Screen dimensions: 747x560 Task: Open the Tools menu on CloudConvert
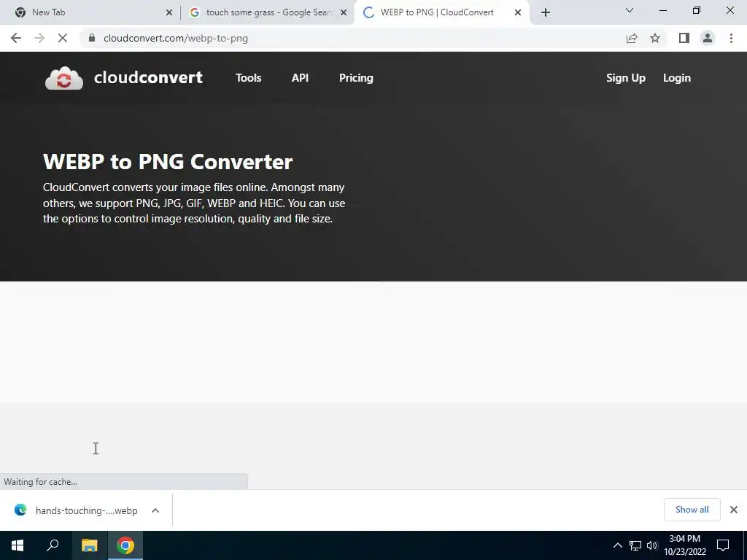(x=248, y=77)
